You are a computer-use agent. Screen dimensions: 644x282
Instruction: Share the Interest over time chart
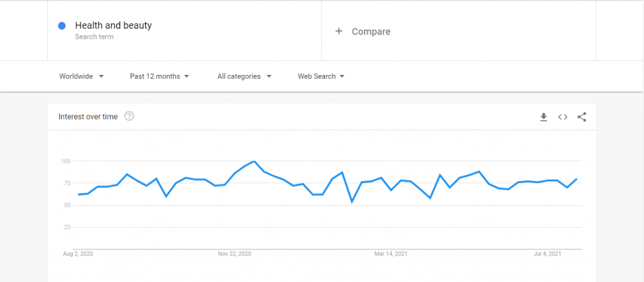[x=582, y=117]
